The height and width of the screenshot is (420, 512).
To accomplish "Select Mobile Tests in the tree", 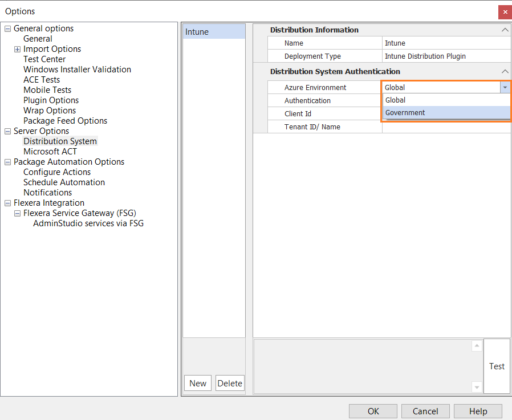I will coord(47,90).
